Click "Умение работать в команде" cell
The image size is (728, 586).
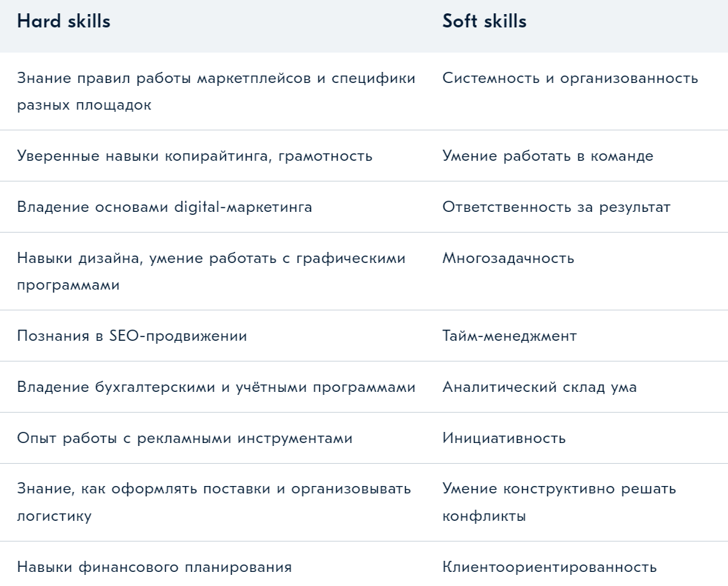pyautogui.click(x=547, y=156)
